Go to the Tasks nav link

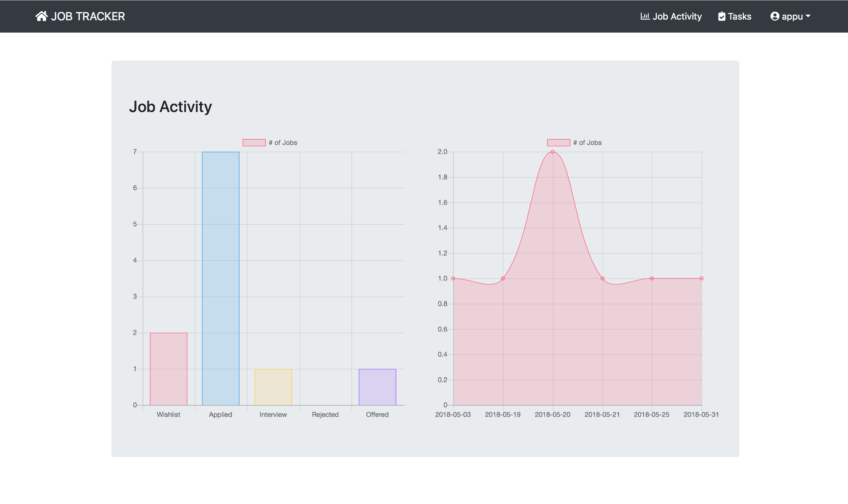[x=739, y=16]
